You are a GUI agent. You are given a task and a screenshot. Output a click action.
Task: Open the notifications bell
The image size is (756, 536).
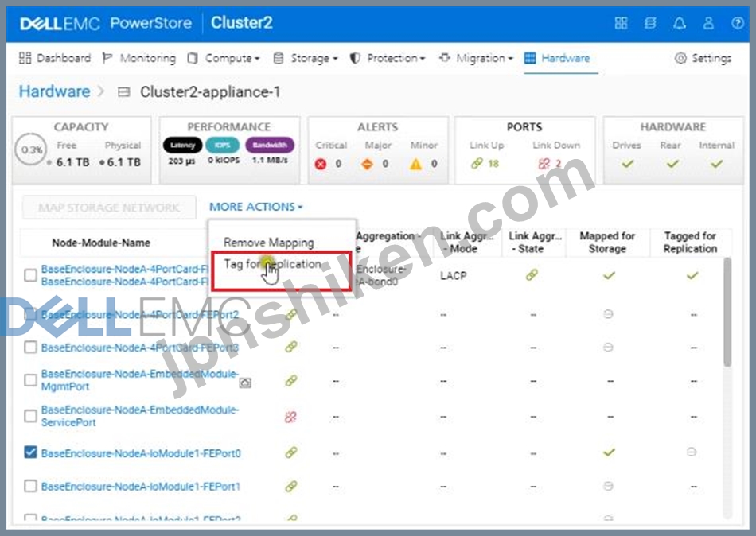[680, 22]
